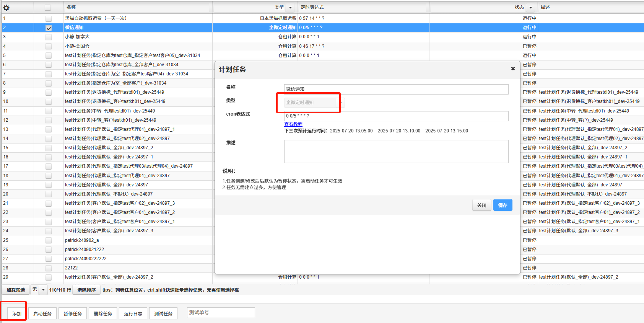Click the 查看教程 link

point(293,124)
